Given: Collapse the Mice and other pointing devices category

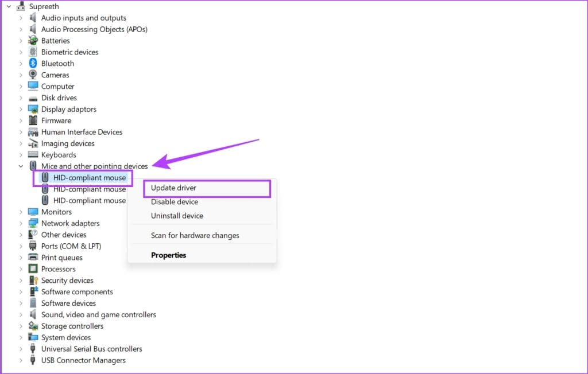Looking at the screenshot, I should coord(21,166).
